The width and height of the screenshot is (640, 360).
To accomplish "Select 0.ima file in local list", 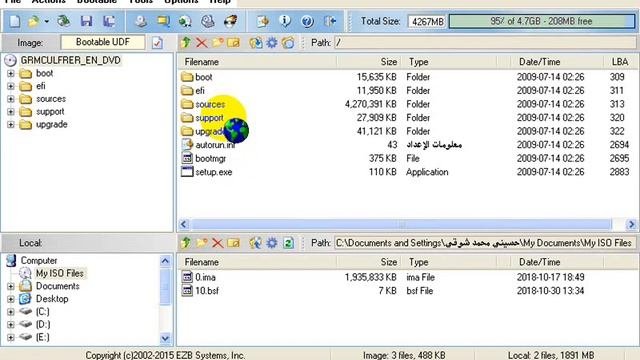I will click(x=205, y=277).
